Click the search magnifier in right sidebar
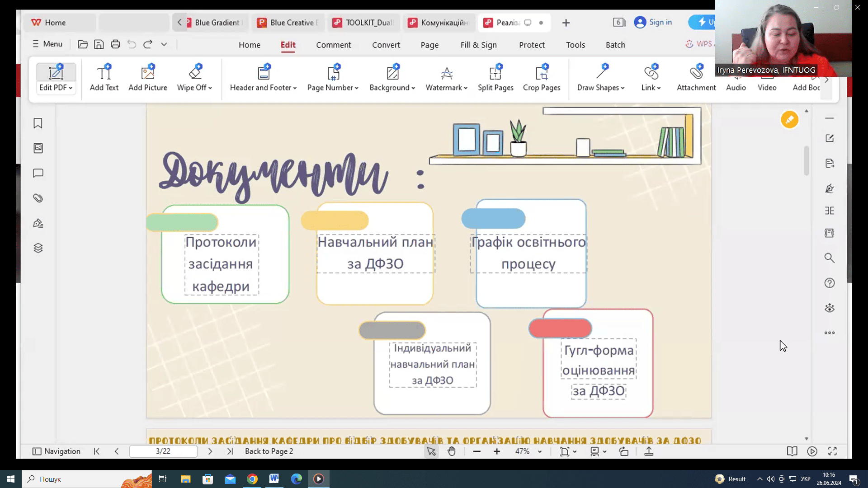The image size is (868, 488). pyautogui.click(x=829, y=258)
